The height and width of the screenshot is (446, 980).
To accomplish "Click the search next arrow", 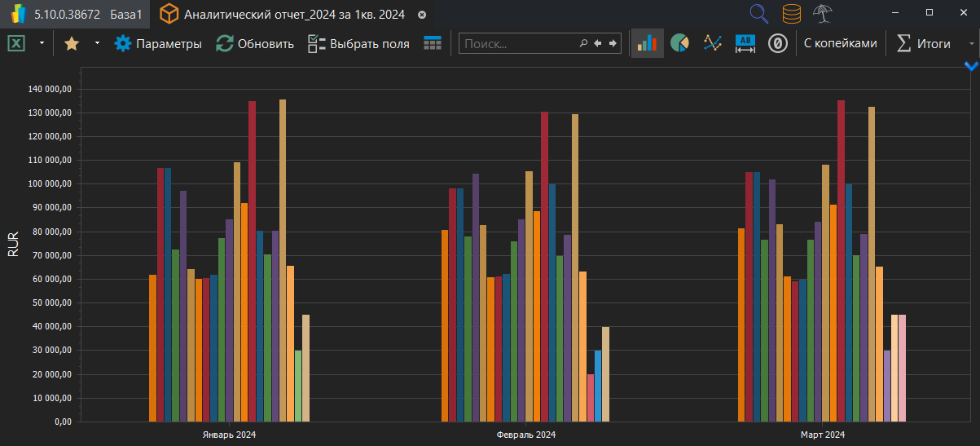I will (613, 43).
